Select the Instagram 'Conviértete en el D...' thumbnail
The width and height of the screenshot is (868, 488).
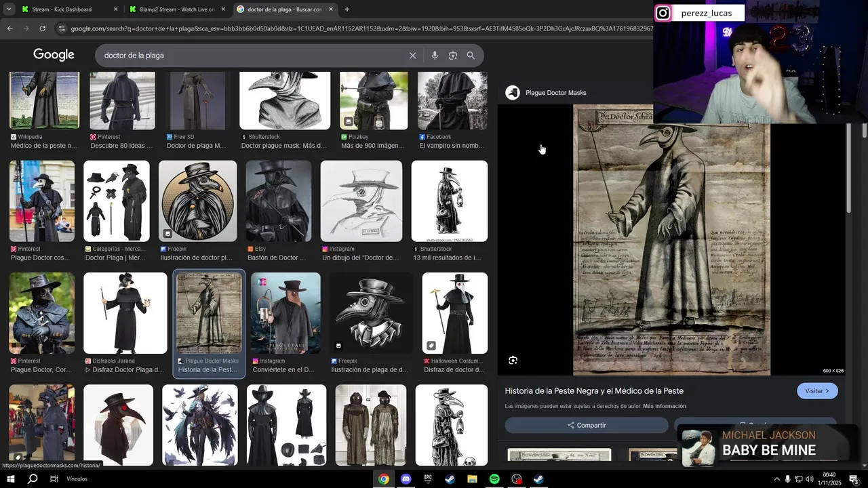coord(285,313)
